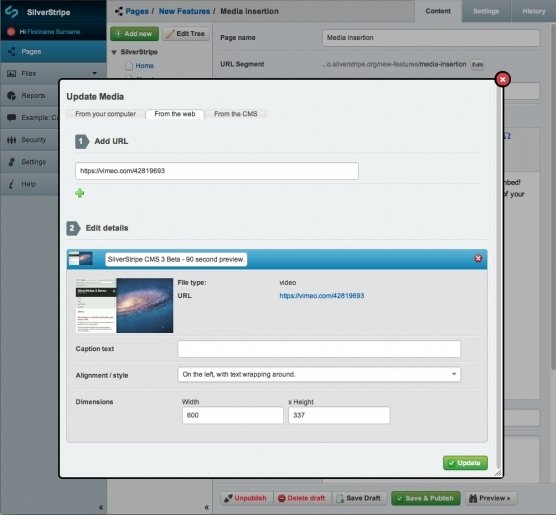Open the vimeo.com/42819693 link

(x=322, y=296)
